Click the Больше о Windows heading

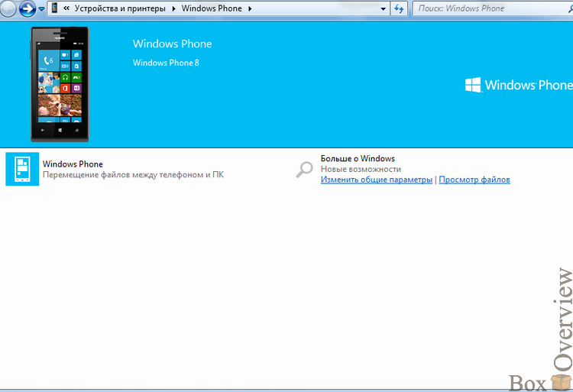(x=358, y=158)
